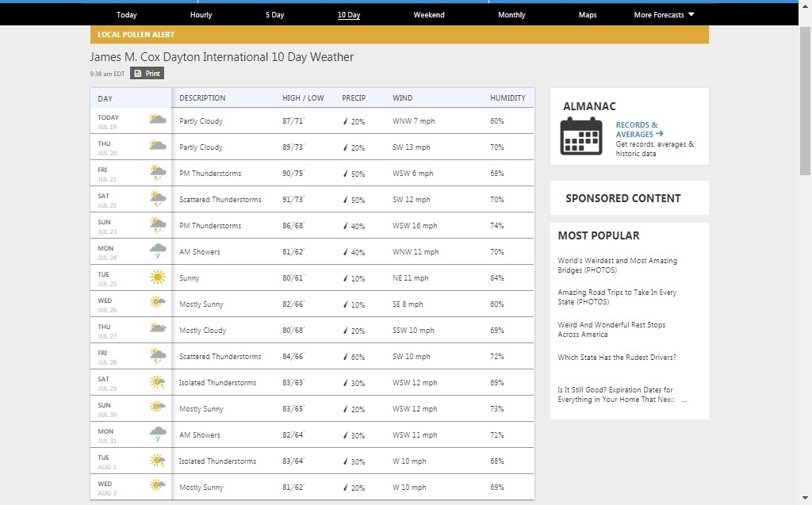The height and width of the screenshot is (505, 812).
Task: Expand the More Forecasts dropdown
Action: pos(664,15)
